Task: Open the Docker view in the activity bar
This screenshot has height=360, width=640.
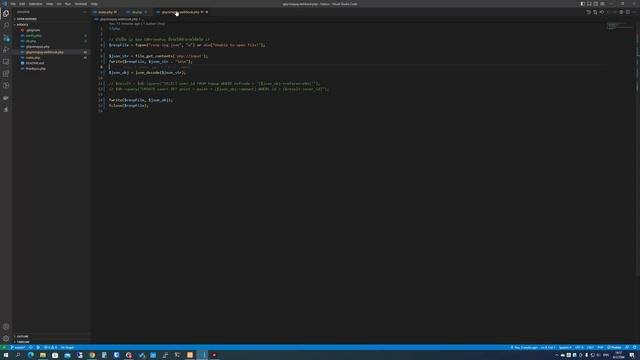Action: [6, 98]
